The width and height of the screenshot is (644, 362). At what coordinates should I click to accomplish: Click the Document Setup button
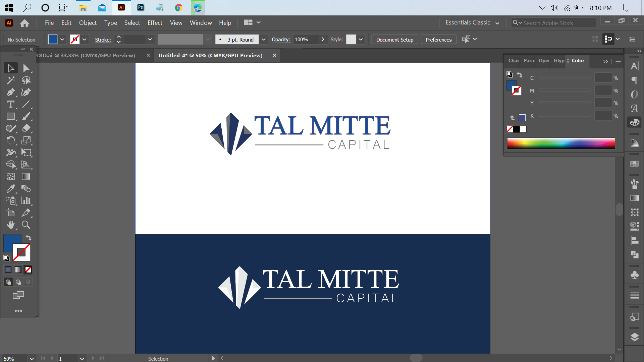[x=394, y=39]
